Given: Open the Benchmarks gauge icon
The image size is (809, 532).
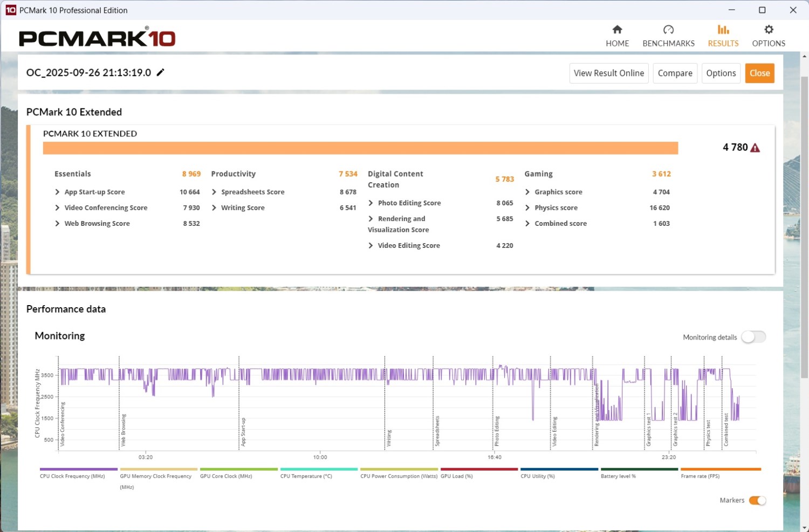Looking at the screenshot, I should click(668, 30).
